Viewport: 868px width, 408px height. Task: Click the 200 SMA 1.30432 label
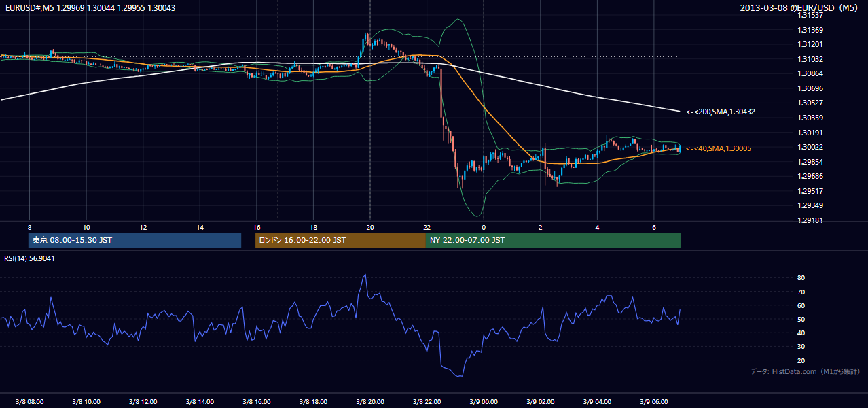click(x=720, y=112)
